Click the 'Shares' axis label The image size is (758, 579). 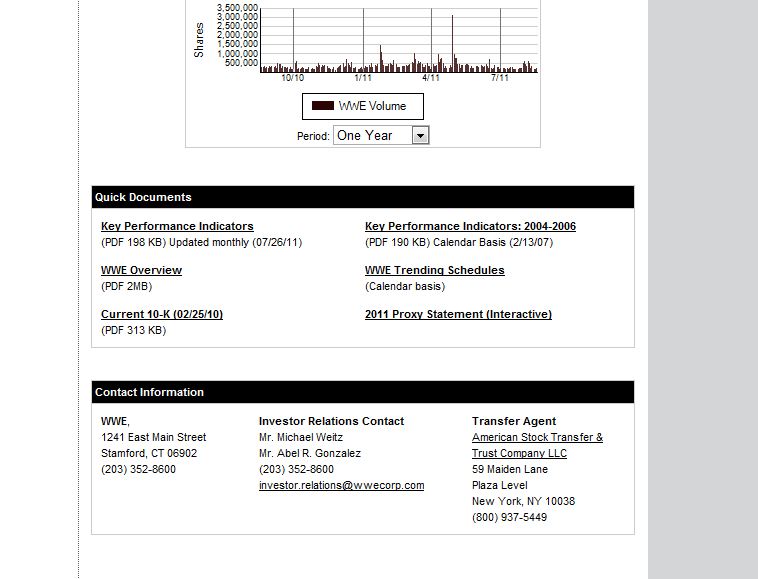click(x=199, y=40)
